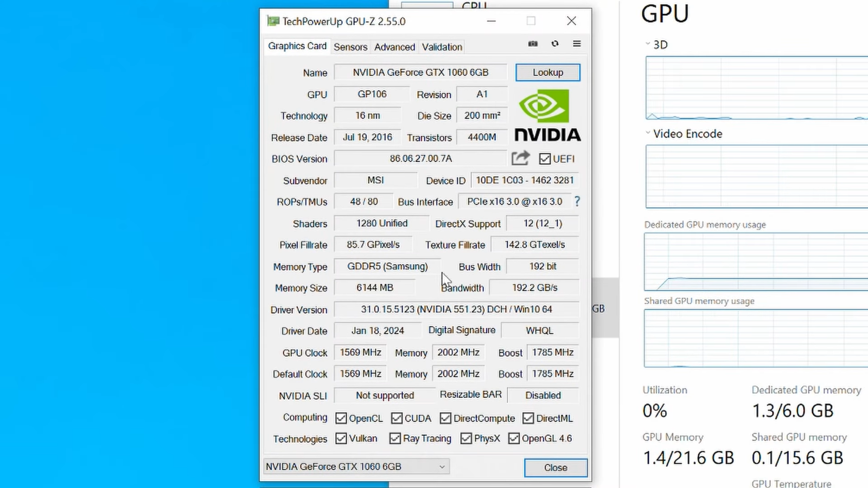Click the Bus Interface question mark
This screenshot has width=868, height=488.
(577, 202)
